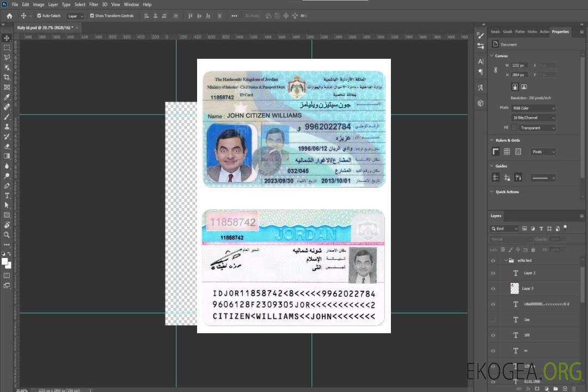Select the Clone Stamp tool

[x=7, y=127]
